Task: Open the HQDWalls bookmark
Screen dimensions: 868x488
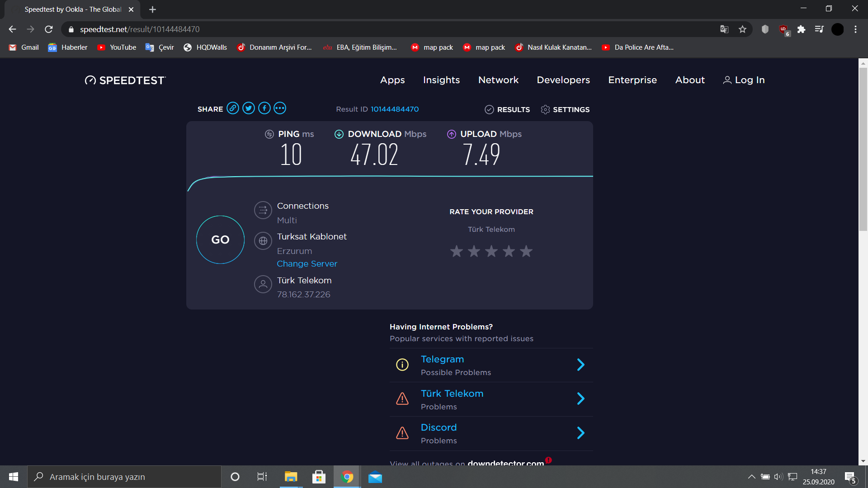Action: pos(205,47)
